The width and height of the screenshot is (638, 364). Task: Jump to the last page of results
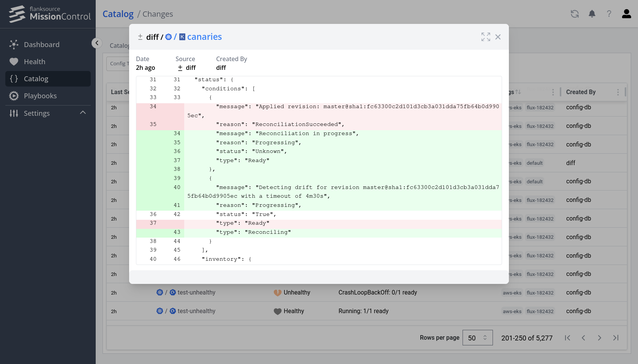tap(616, 338)
